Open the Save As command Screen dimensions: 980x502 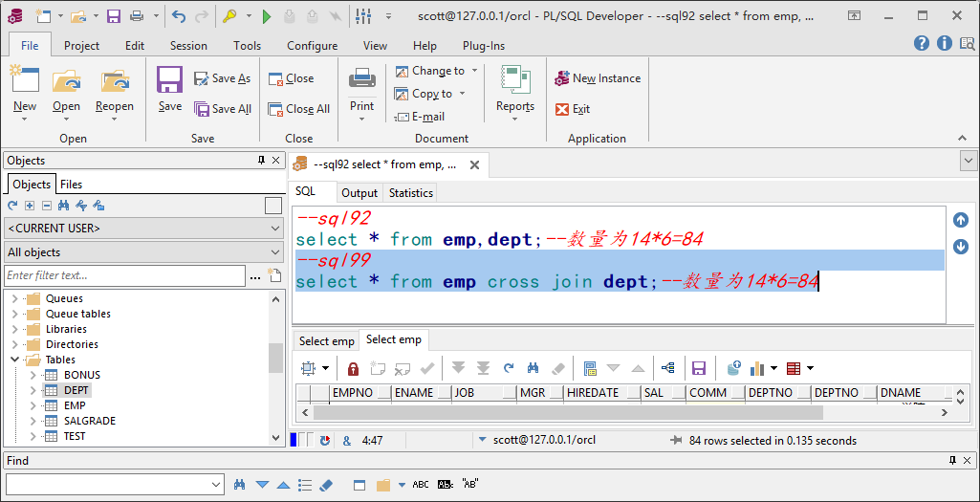click(223, 78)
